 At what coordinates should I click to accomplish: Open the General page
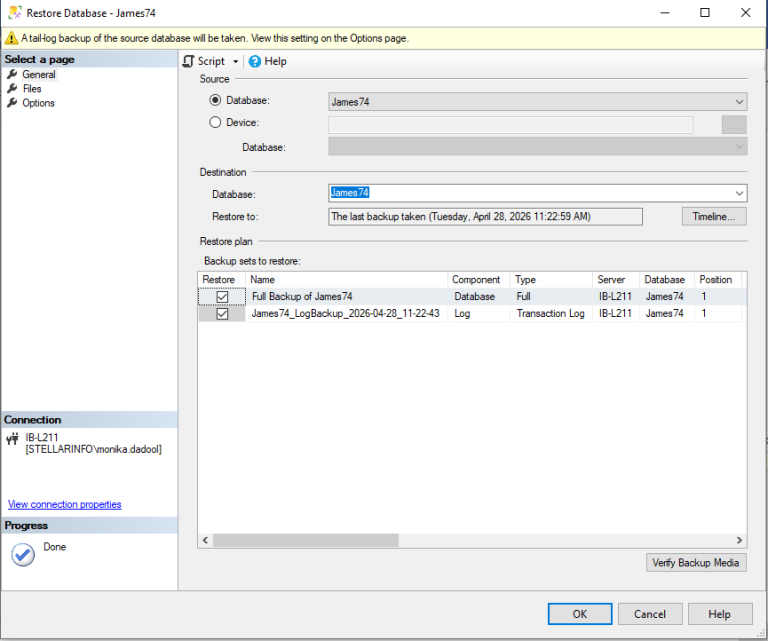coord(39,74)
